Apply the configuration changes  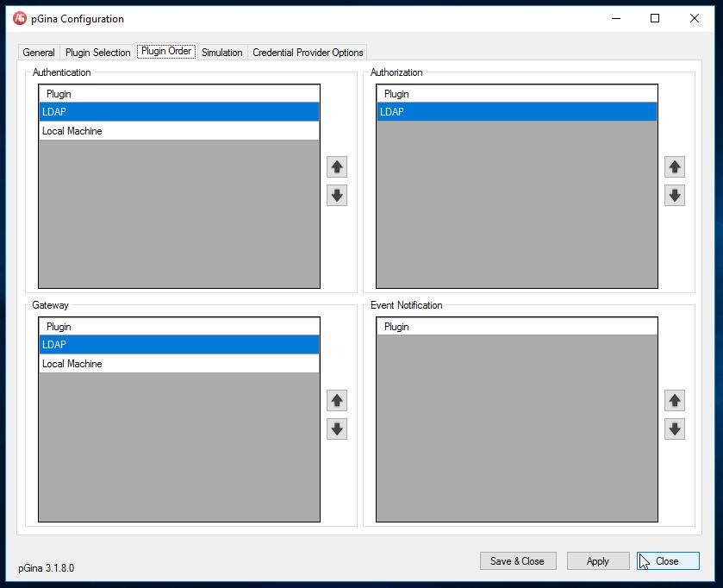[598, 560]
